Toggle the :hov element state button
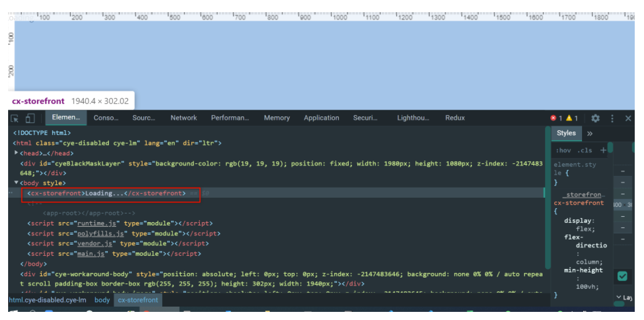The height and width of the screenshot is (320, 644). click(x=563, y=151)
